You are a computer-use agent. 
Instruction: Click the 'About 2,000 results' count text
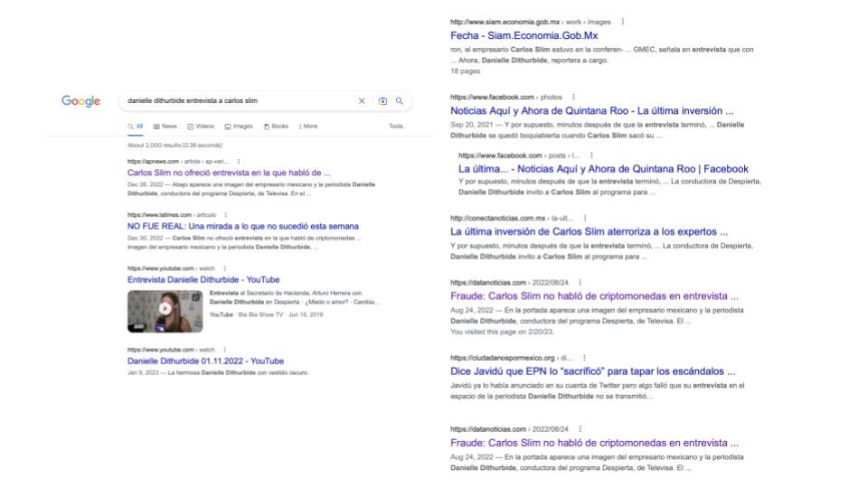pyautogui.click(x=175, y=145)
